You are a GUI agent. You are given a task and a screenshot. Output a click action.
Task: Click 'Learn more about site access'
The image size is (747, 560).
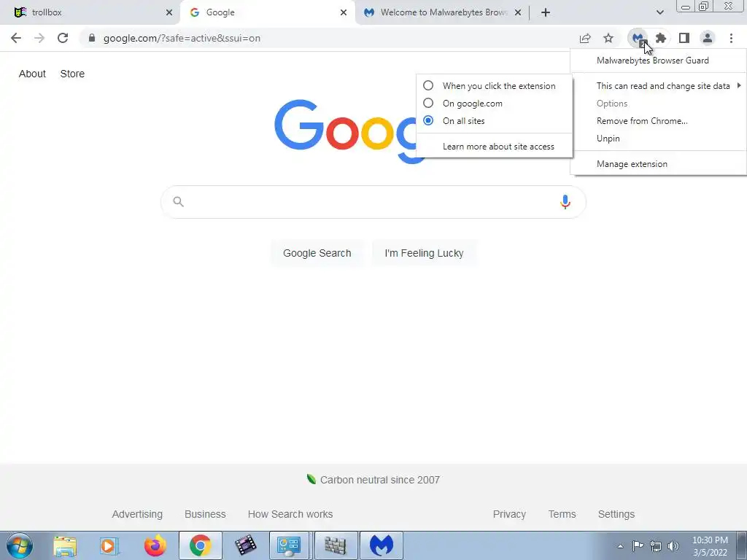pyautogui.click(x=498, y=147)
